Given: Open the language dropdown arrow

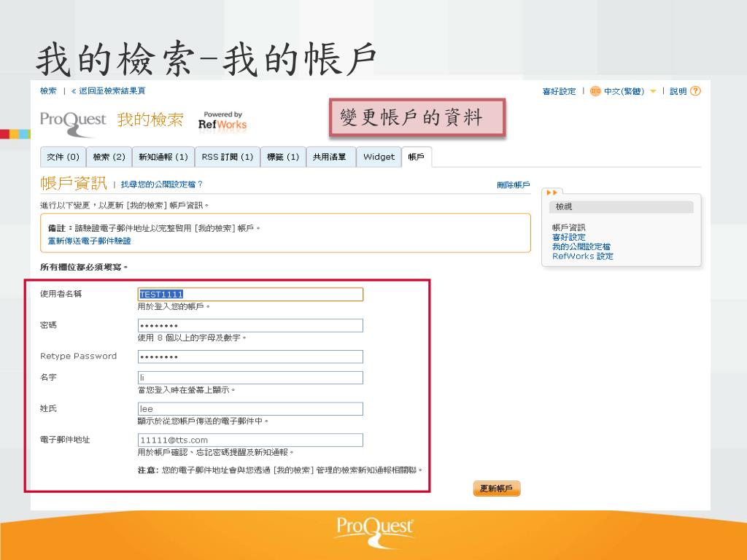Looking at the screenshot, I should (x=653, y=91).
